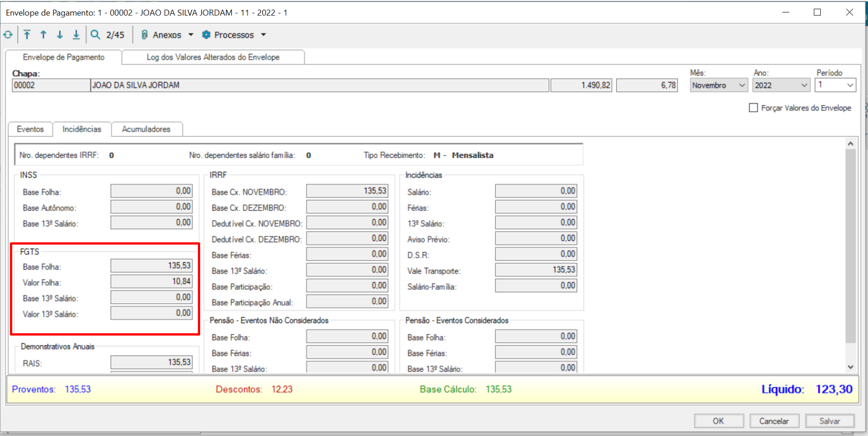Screen dimensions: 868x436
Task: Click the Cancelar button
Action: coord(774,421)
